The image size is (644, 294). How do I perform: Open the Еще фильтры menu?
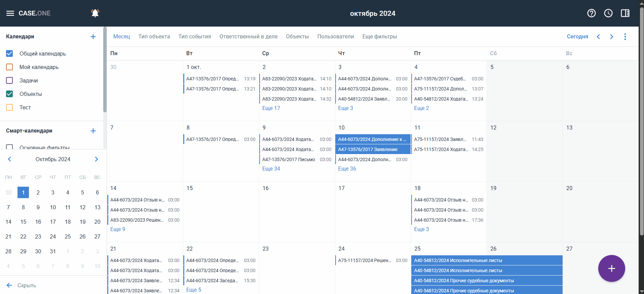coord(379,37)
